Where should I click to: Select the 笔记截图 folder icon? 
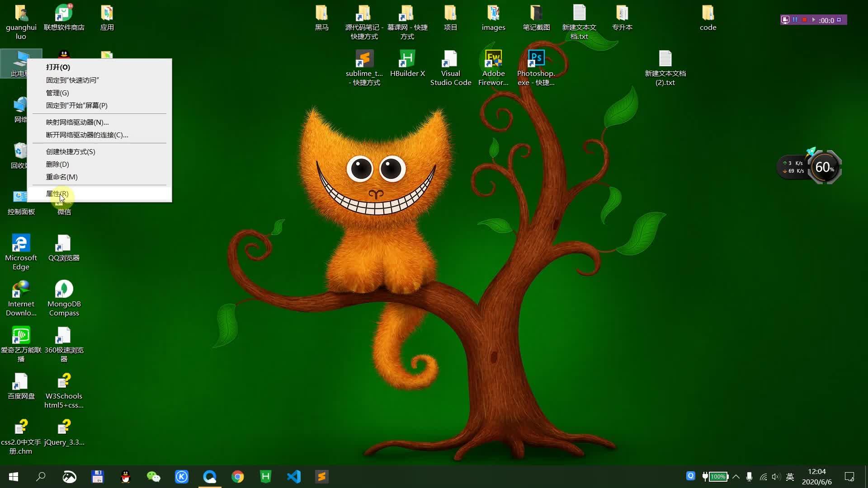[536, 18]
